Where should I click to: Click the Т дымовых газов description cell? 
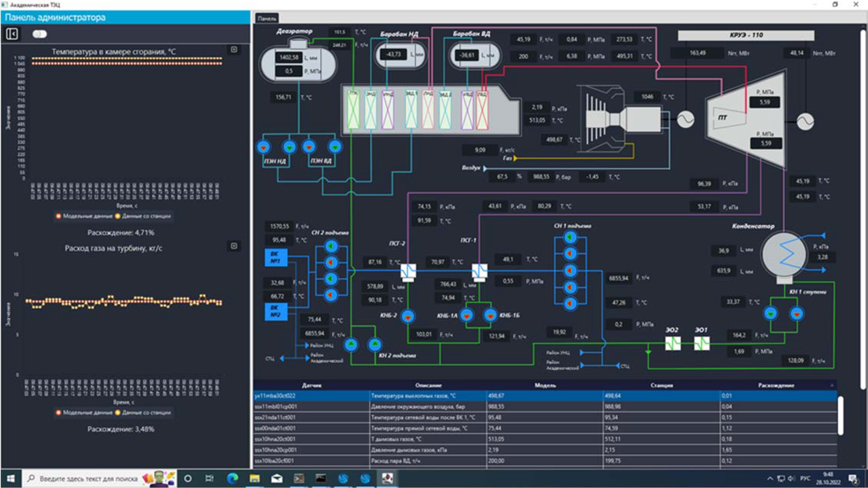pos(428,439)
